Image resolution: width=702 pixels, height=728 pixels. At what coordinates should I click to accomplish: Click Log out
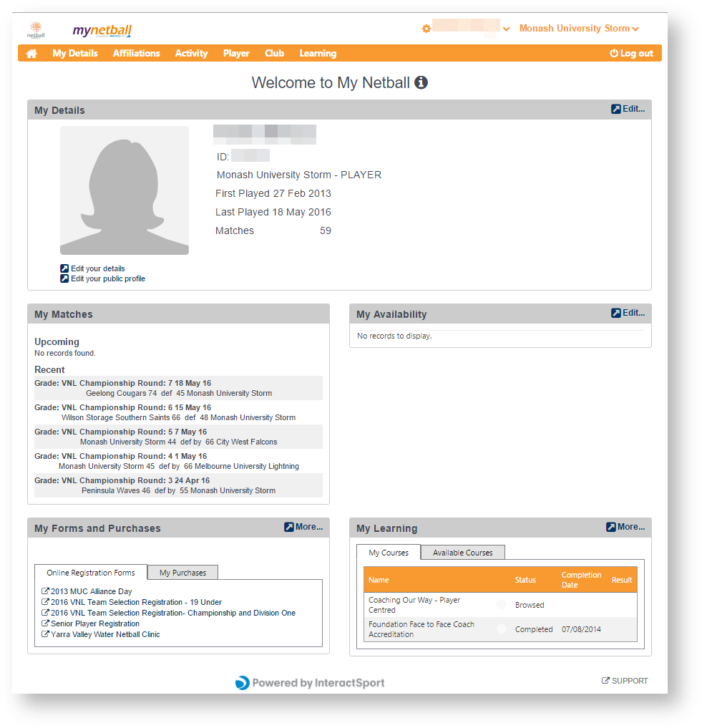631,54
